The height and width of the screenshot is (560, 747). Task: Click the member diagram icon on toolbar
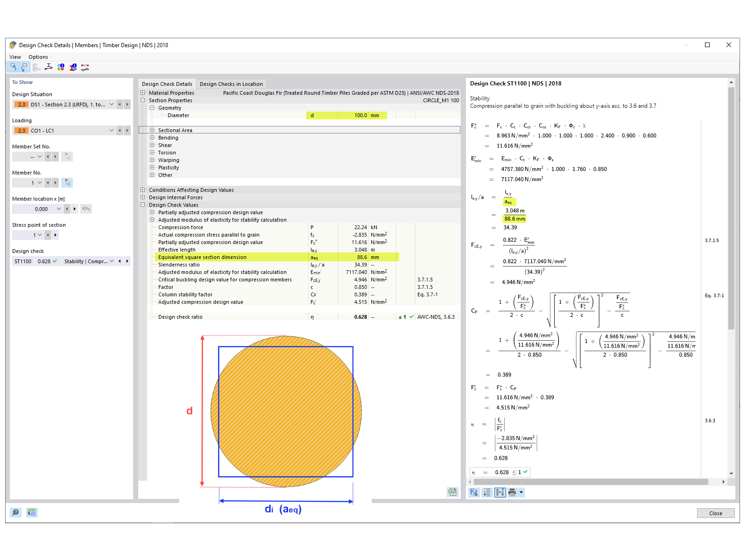pos(85,67)
